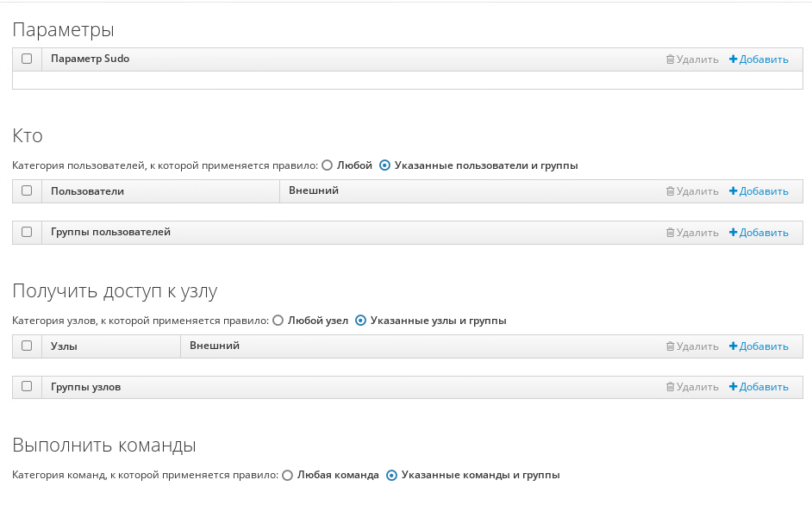Click the plus icon in the Узлы row
The width and height of the screenshot is (812, 505).
732,346
